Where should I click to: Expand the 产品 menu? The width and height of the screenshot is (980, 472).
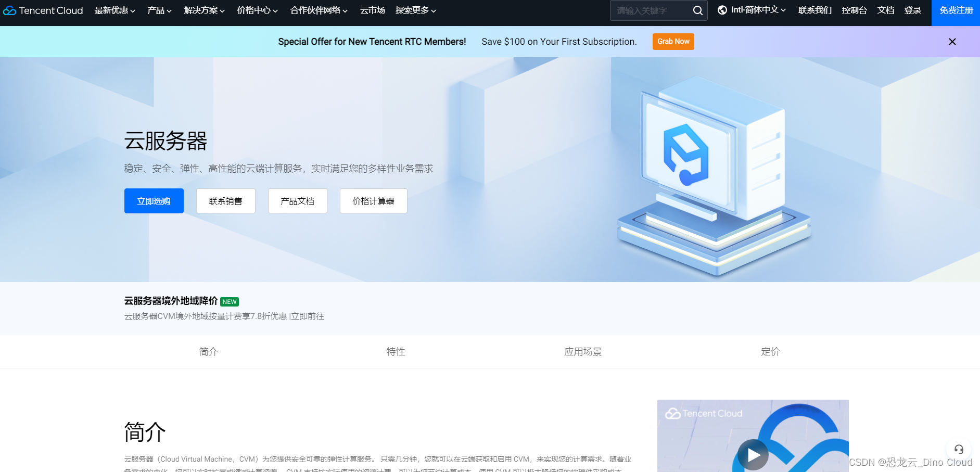[159, 10]
